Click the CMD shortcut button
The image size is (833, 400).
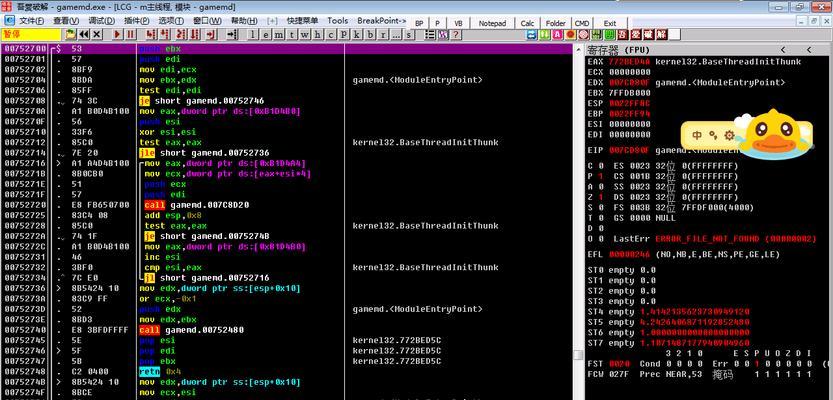pos(582,23)
